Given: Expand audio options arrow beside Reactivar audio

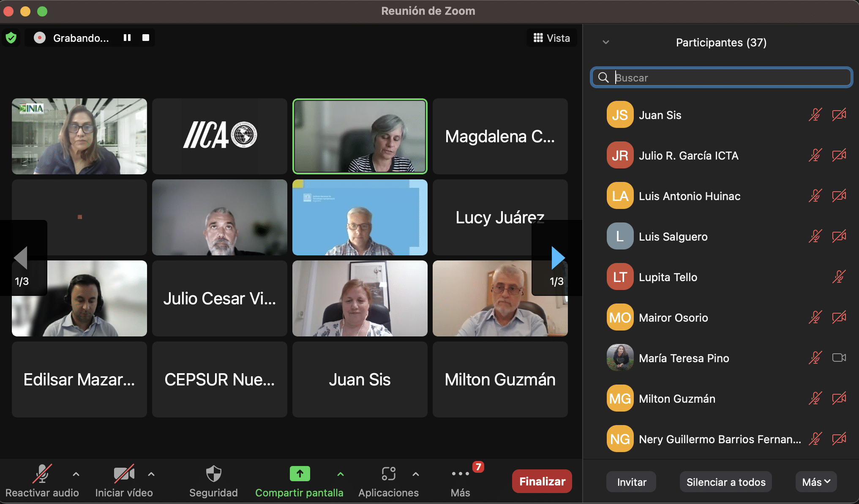Looking at the screenshot, I should point(76,474).
